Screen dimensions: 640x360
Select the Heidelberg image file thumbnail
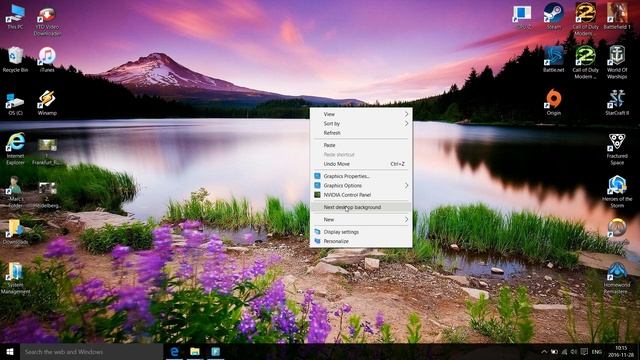tap(47, 195)
